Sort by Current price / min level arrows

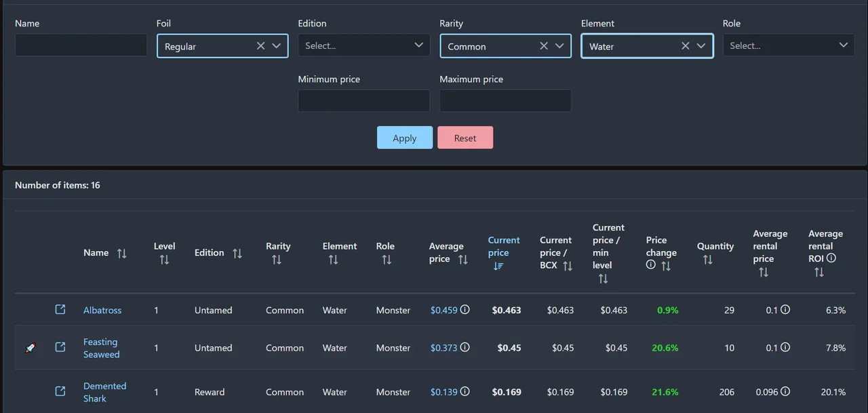[604, 279]
